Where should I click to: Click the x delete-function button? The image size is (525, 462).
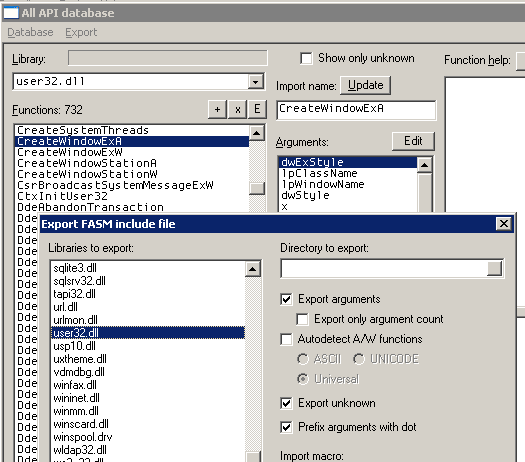pos(237,109)
